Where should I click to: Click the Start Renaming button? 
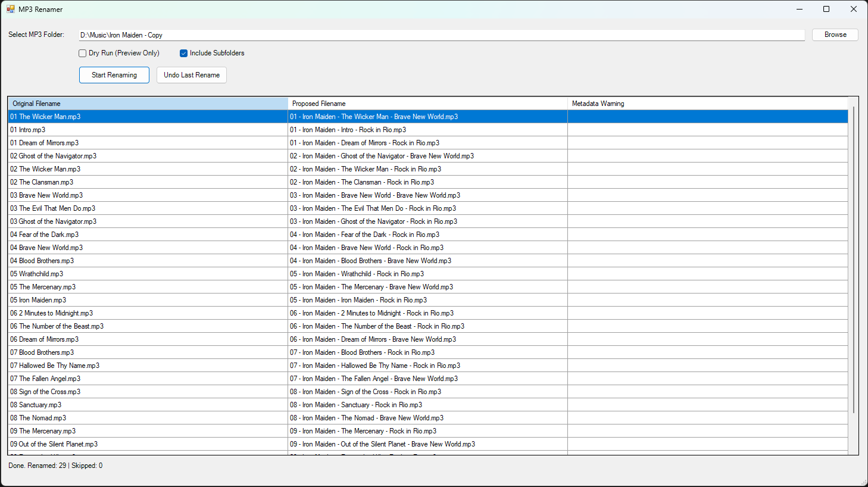point(114,75)
